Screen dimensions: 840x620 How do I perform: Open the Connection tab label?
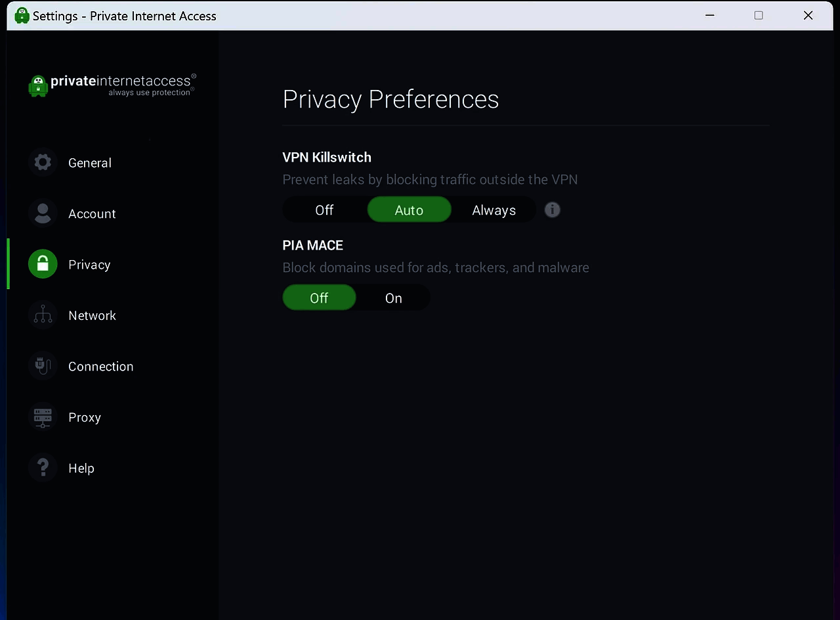point(100,366)
